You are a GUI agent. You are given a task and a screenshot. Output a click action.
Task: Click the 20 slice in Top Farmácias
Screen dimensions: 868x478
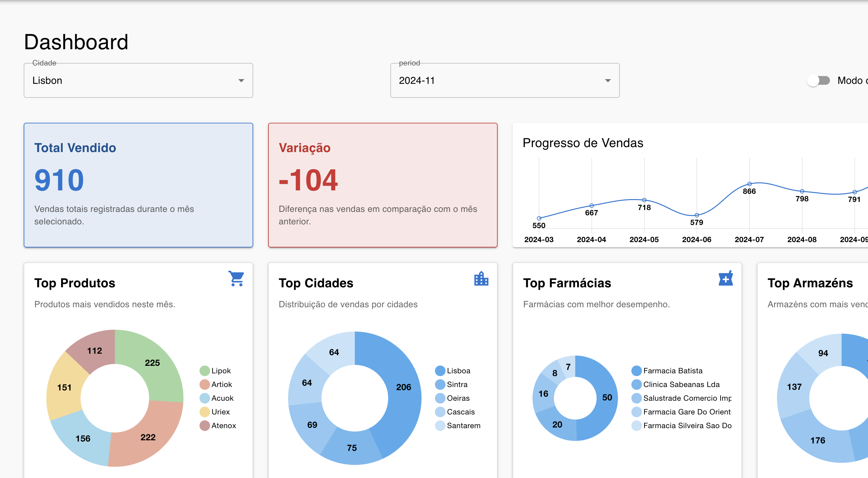click(x=557, y=425)
